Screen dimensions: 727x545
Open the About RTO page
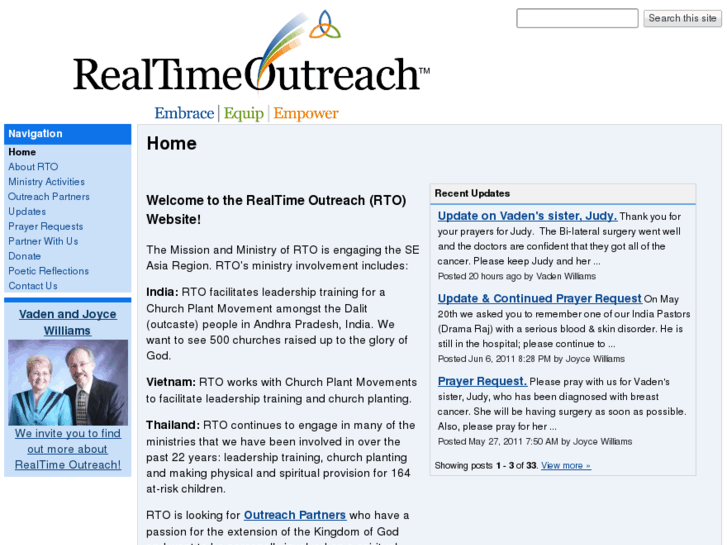point(33,167)
